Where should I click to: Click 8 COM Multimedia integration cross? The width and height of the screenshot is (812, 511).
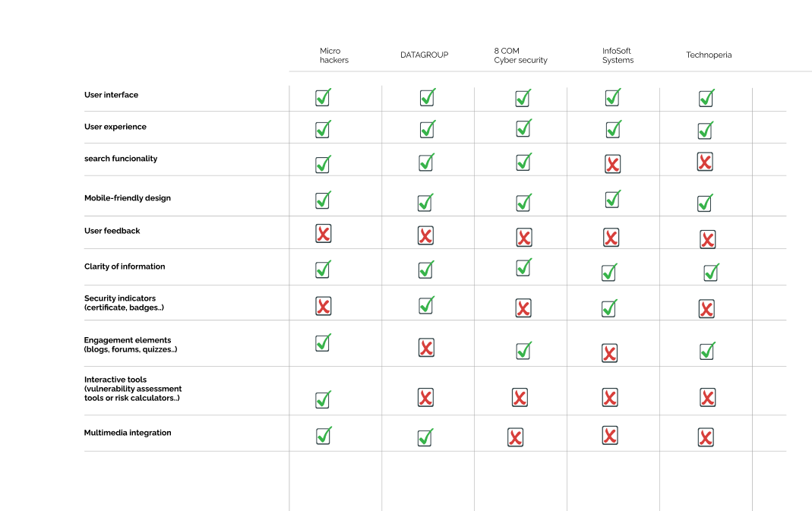click(x=515, y=437)
